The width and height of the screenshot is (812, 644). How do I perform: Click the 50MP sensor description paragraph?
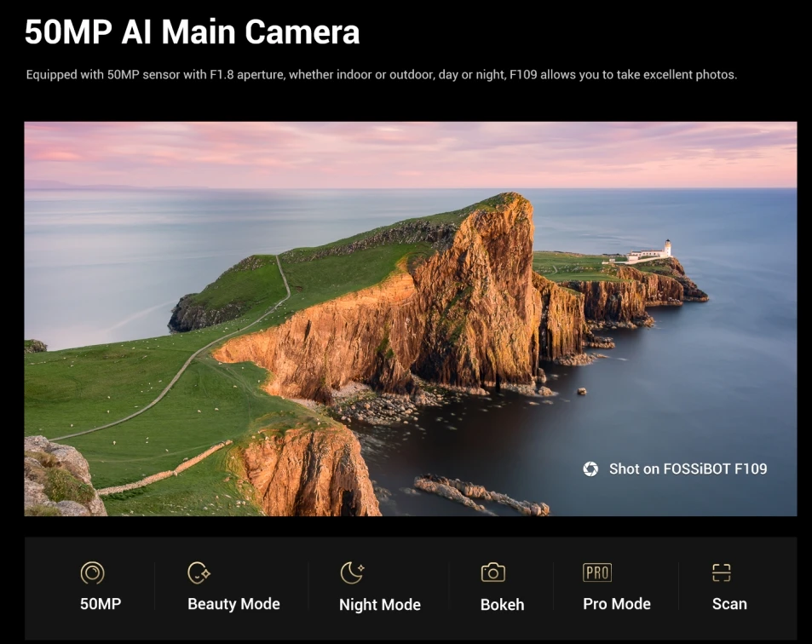coord(381,75)
